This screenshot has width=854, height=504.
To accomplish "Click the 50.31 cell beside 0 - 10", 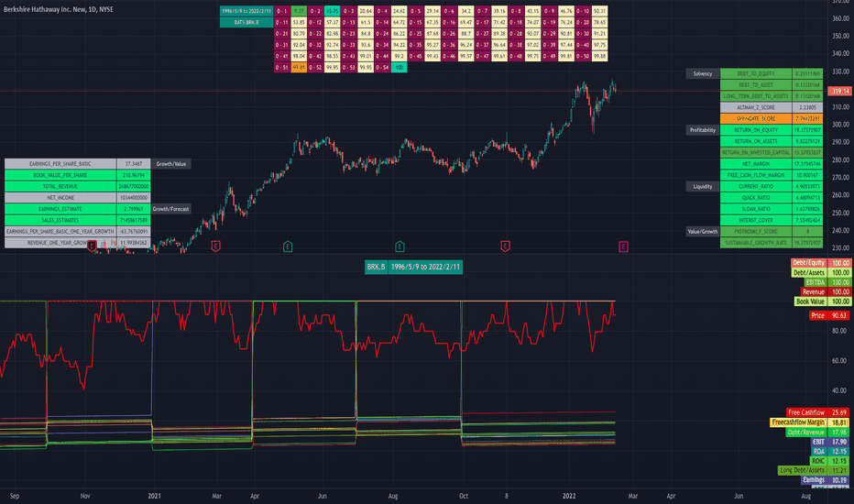I will [599, 11].
